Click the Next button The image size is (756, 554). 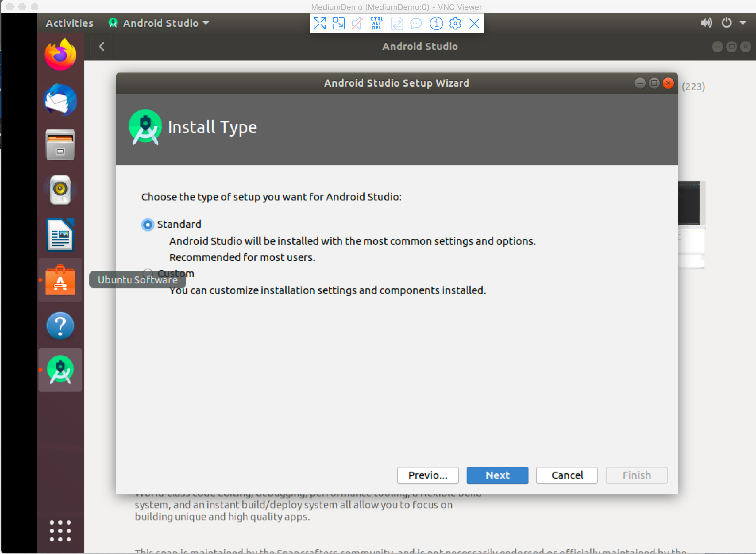coord(497,475)
